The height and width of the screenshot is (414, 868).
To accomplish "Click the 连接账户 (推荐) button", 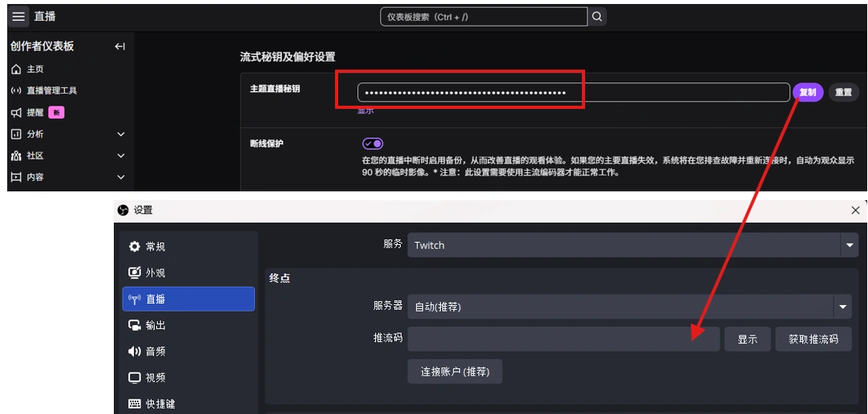I will (x=455, y=372).
